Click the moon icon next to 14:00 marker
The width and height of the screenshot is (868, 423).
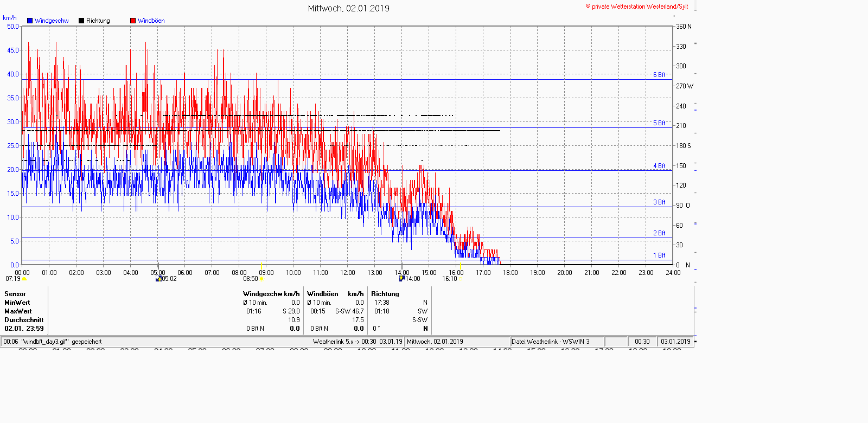(x=402, y=278)
